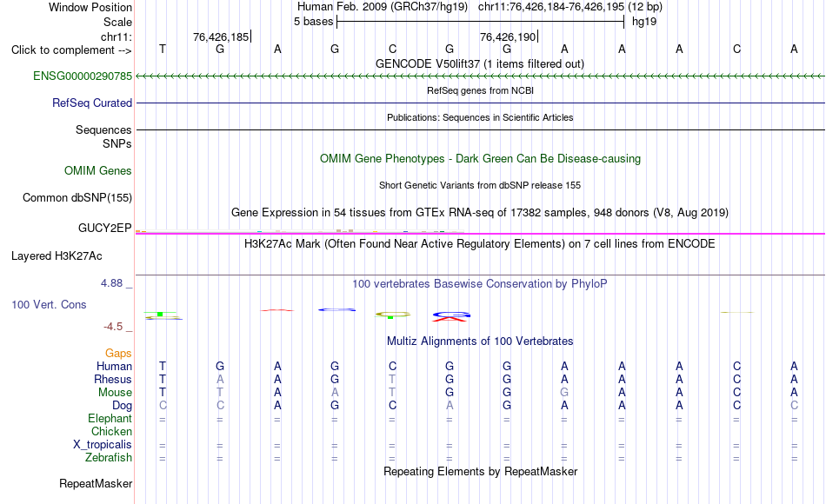Select the Chicken species label
The width and height of the screenshot is (826, 504).
tap(111, 431)
